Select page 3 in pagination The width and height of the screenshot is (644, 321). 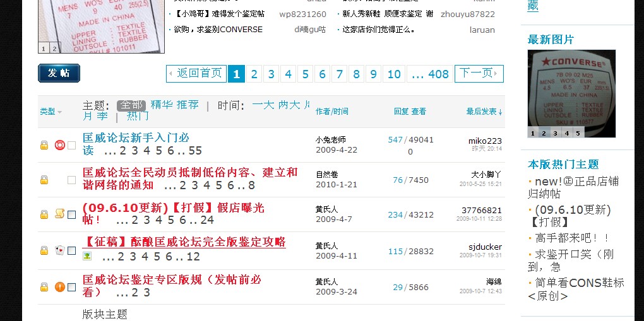point(271,74)
